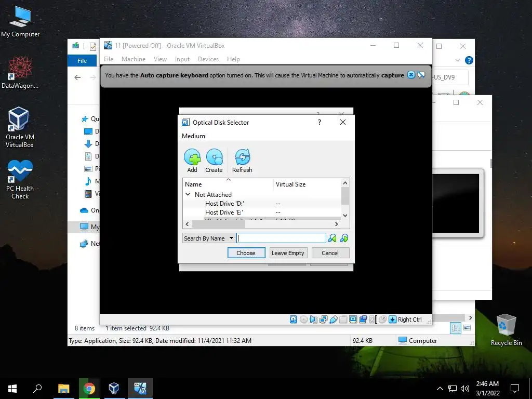
Task: Expand the File Explorer ribbon chevron
Action: 457,60
